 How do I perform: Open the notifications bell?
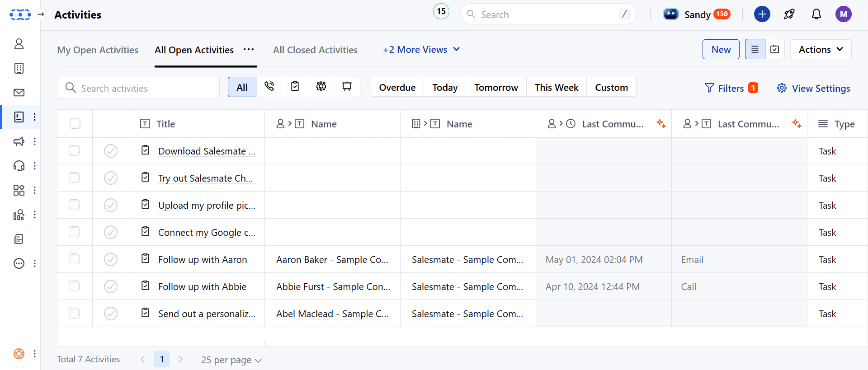click(x=816, y=14)
